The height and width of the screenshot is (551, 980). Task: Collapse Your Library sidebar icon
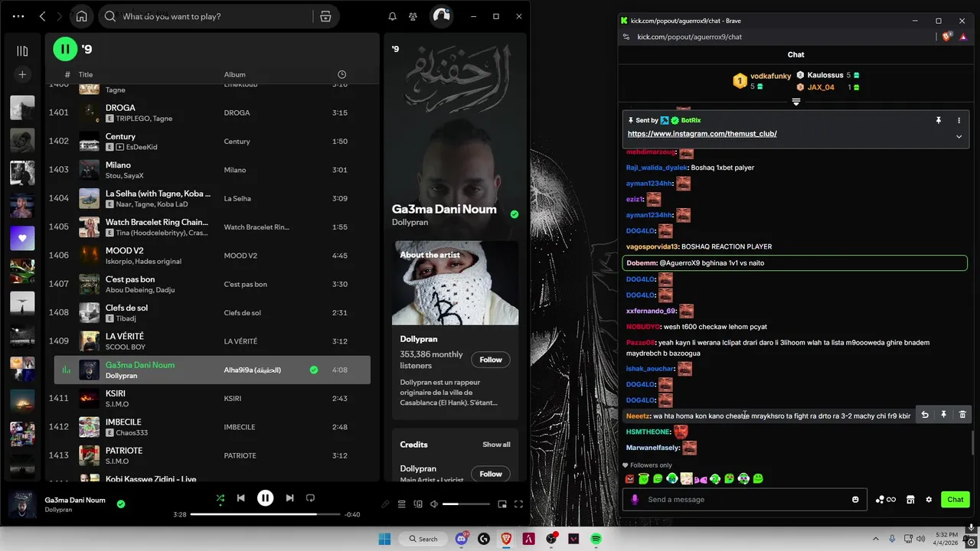coord(22,51)
